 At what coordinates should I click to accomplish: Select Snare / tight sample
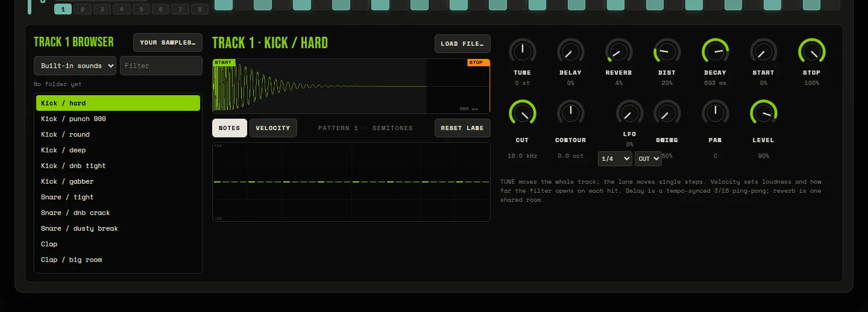pyautogui.click(x=118, y=197)
